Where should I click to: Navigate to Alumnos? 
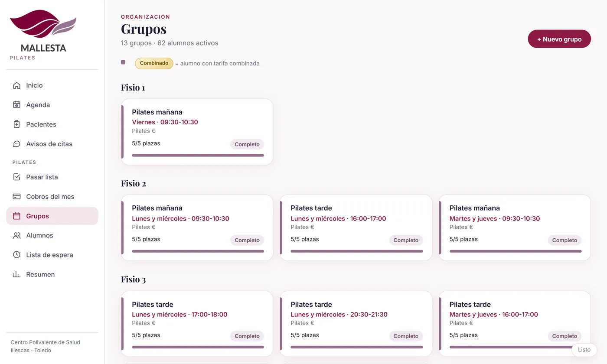tap(52, 235)
